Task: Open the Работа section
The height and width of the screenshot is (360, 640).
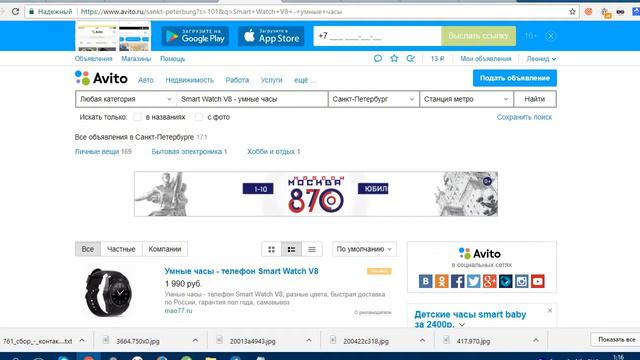Action: [x=237, y=80]
